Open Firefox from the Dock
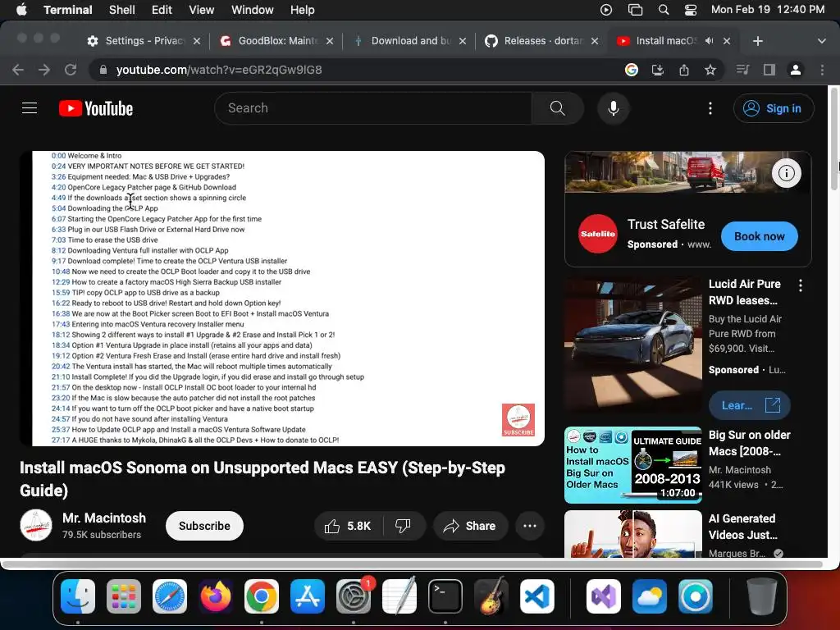The height and width of the screenshot is (630, 840). tap(216, 596)
